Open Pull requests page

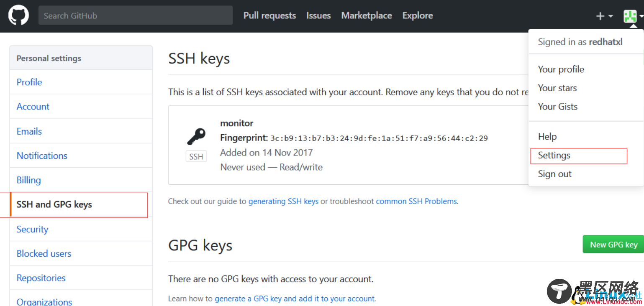pyautogui.click(x=269, y=15)
